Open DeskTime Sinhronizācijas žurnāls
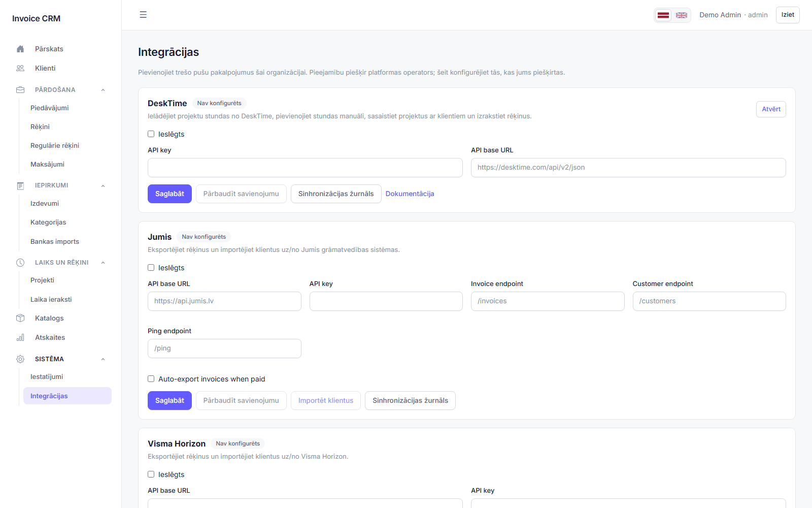The image size is (812, 508). click(x=336, y=194)
